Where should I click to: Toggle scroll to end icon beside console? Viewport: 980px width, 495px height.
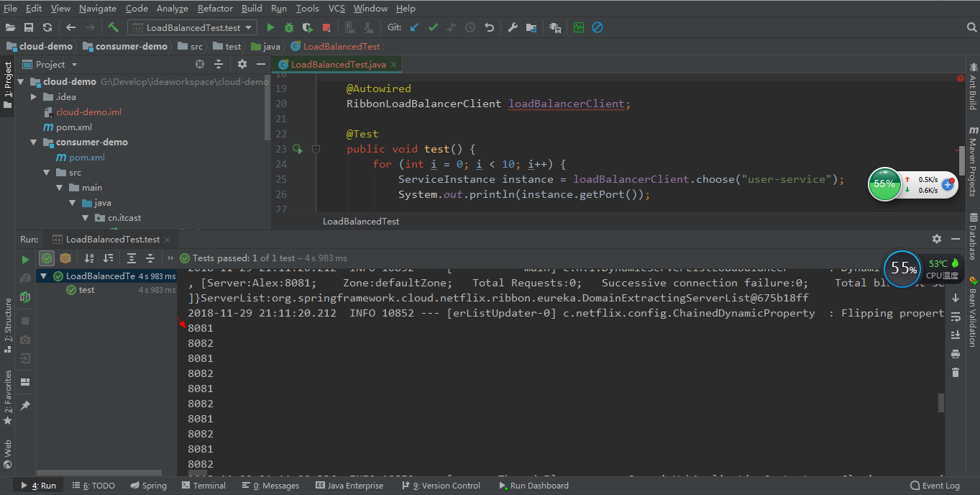click(955, 335)
